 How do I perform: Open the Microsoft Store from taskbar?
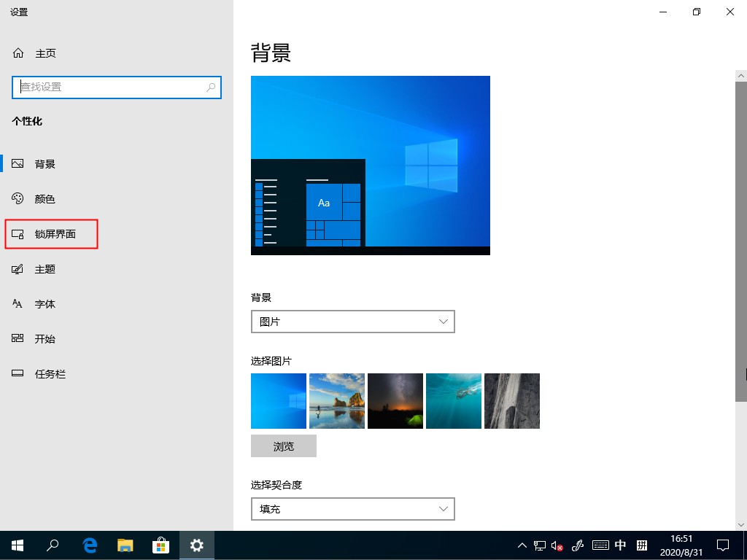coord(161,545)
